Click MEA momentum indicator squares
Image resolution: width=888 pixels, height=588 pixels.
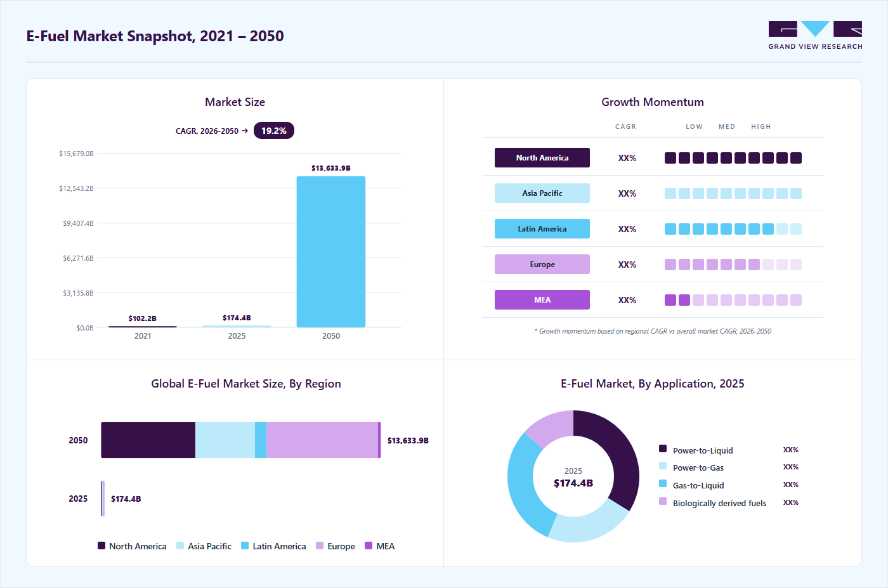point(733,300)
